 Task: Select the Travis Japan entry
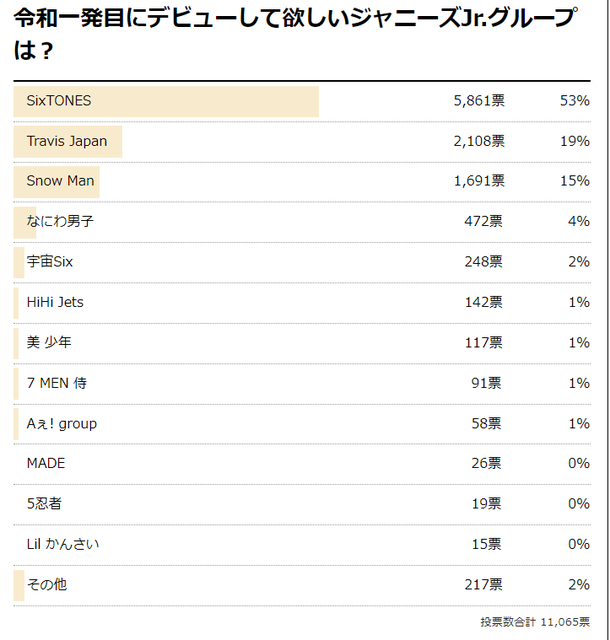(x=67, y=141)
